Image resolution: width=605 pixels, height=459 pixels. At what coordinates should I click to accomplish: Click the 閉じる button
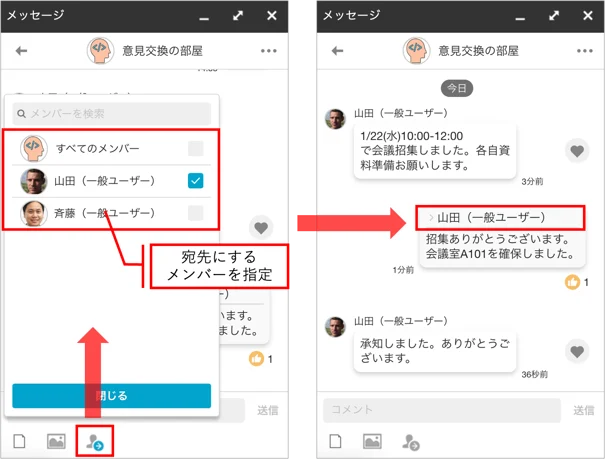112,395
